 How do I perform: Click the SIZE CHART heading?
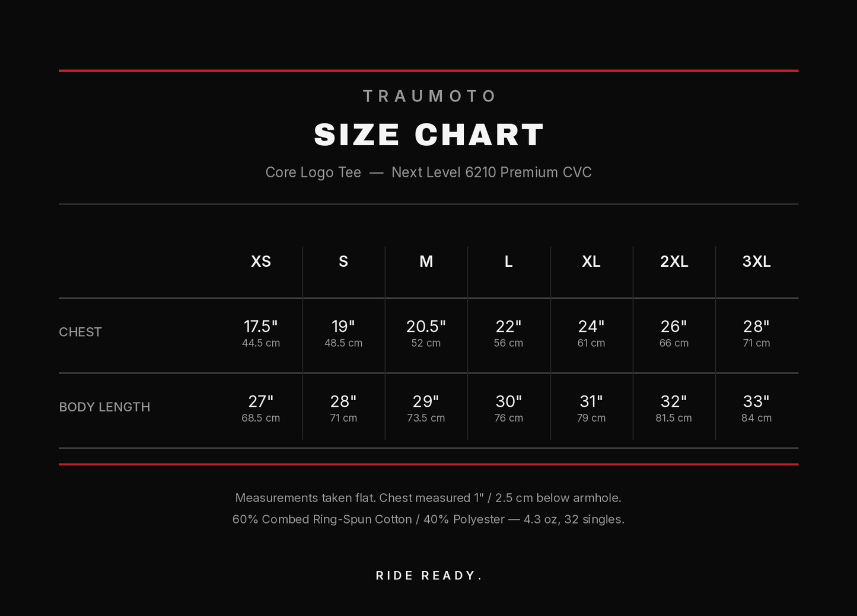click(x=429, y=135)
